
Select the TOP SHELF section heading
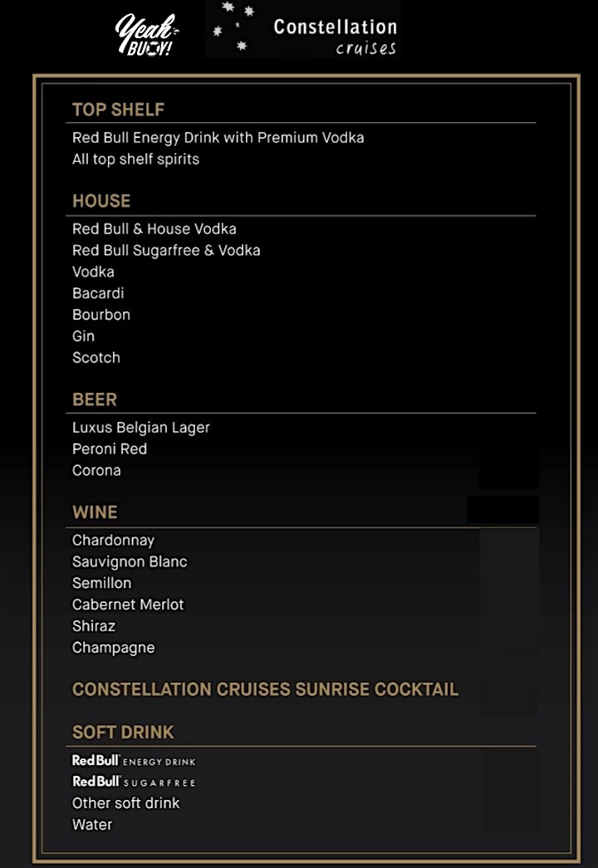click(119, 110)
